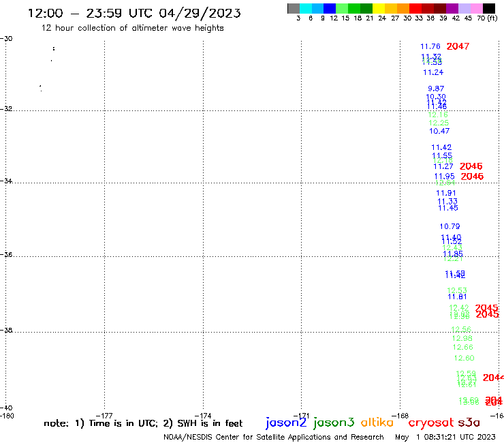The image size is (504, 443).
Task: Click the wave height value 11.76
Action: tap(430, 46)
